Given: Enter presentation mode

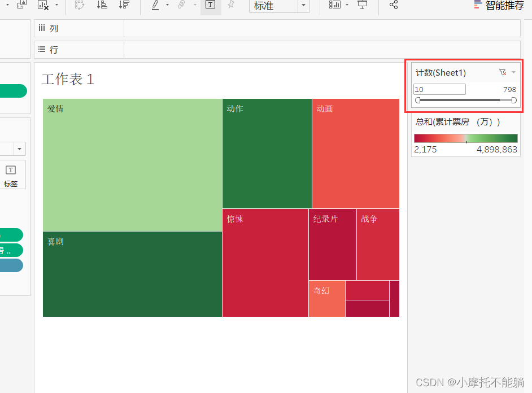Looking at the screenshot, I should pyautogui.click(x=363, y=5).
